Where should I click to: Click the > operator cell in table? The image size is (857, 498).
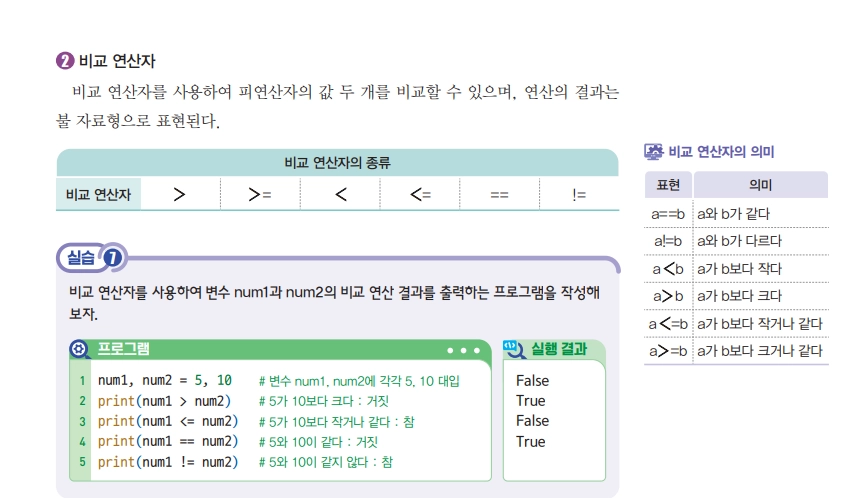click(x=179, y=194)
